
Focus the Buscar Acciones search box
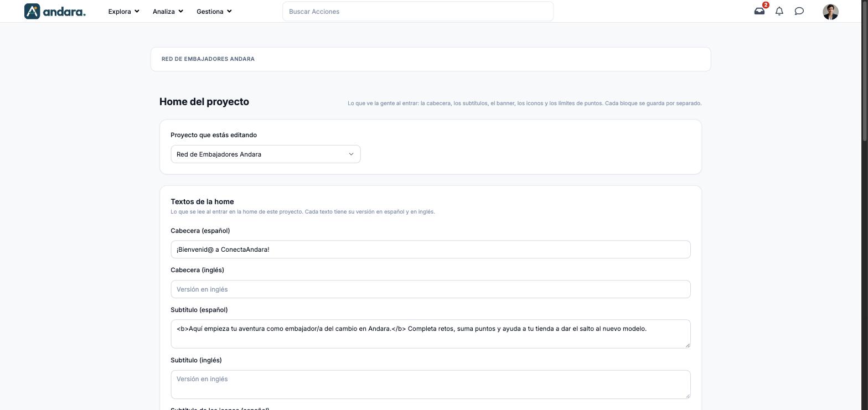(418, 12)
